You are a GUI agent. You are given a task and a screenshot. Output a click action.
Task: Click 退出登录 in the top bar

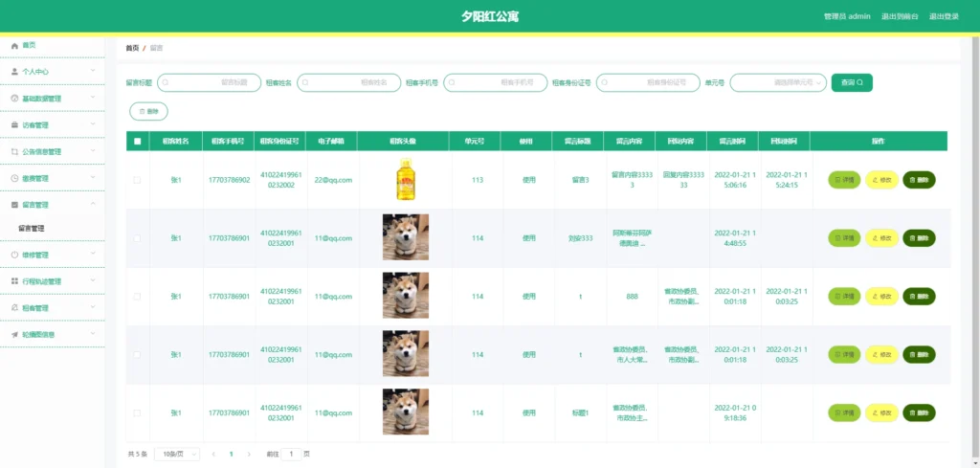(x=944, y=16)
